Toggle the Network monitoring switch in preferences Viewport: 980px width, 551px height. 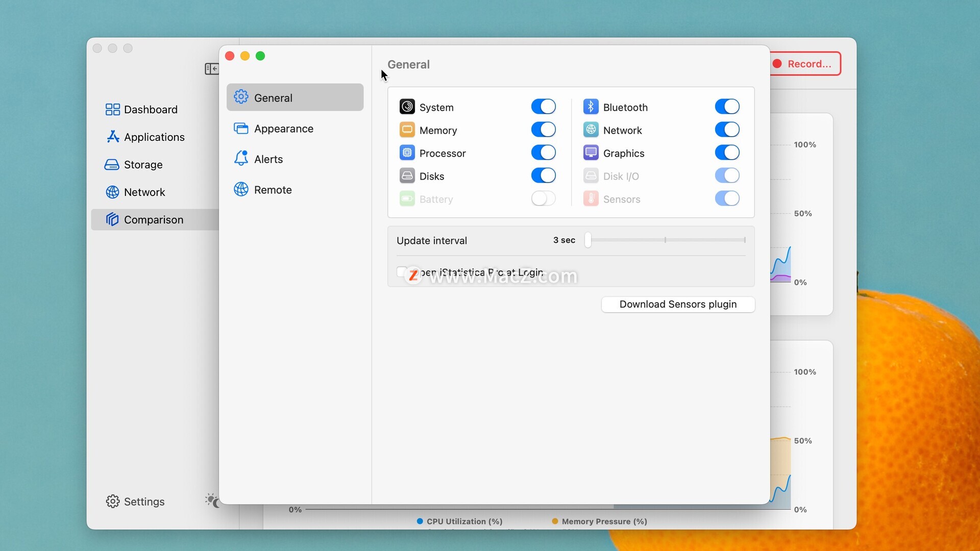pos(727,130)
